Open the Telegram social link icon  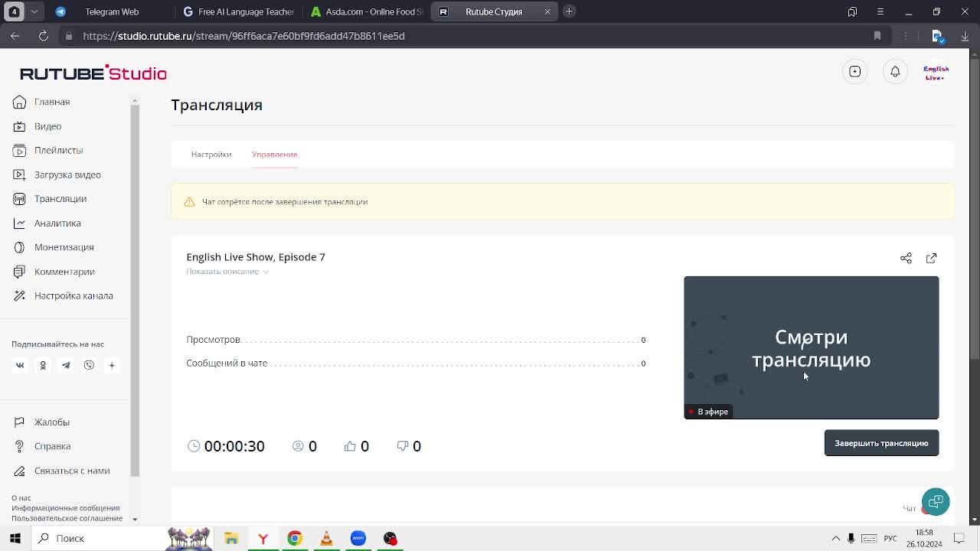(66, 366)
